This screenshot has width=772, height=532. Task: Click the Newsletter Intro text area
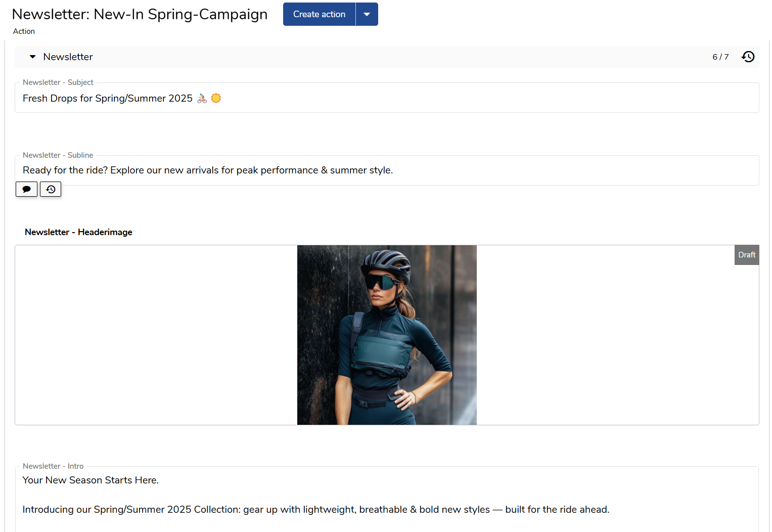387,499
